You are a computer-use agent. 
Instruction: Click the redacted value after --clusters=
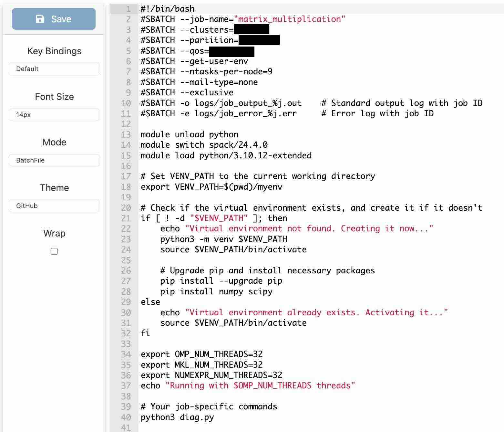pos(251,30)
